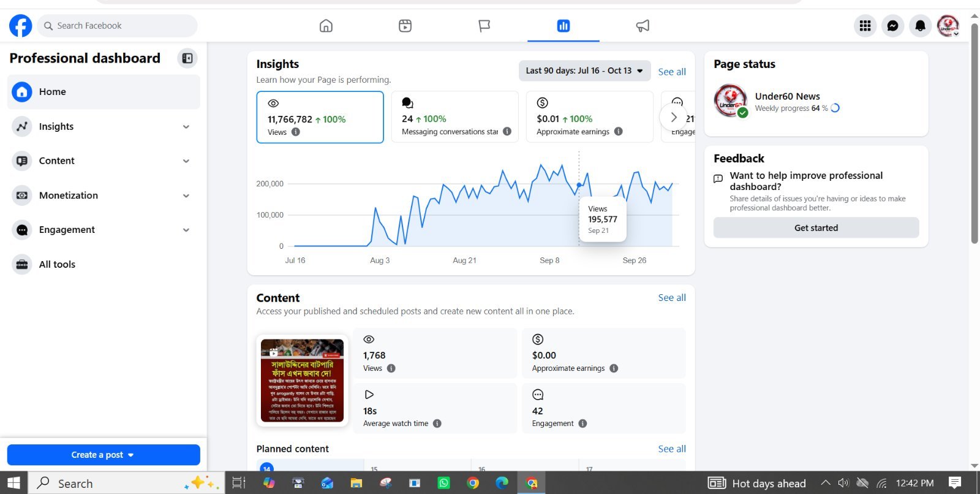Open the Ad Center megaphone icon

click(643, 26)
